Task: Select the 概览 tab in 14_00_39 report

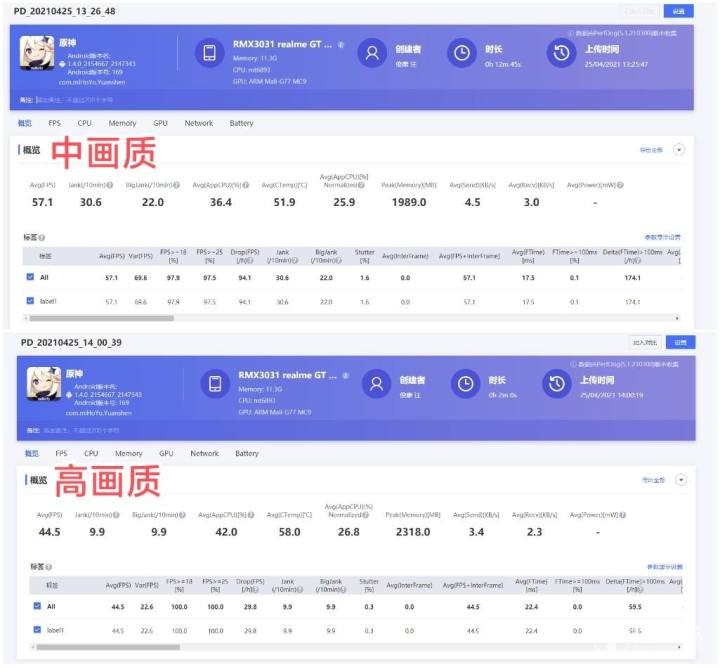Action: click(x=32, y=453)
